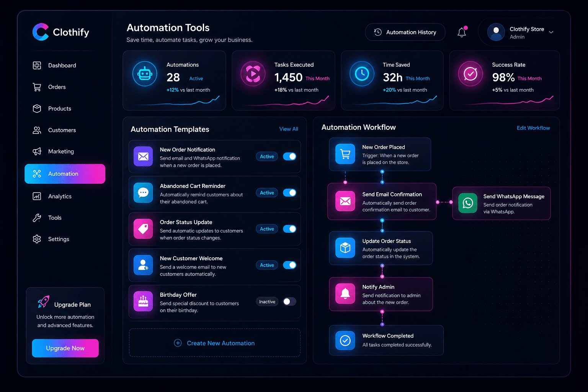Click the Edit Workflow link
The image size is (588, 392).
533,128
